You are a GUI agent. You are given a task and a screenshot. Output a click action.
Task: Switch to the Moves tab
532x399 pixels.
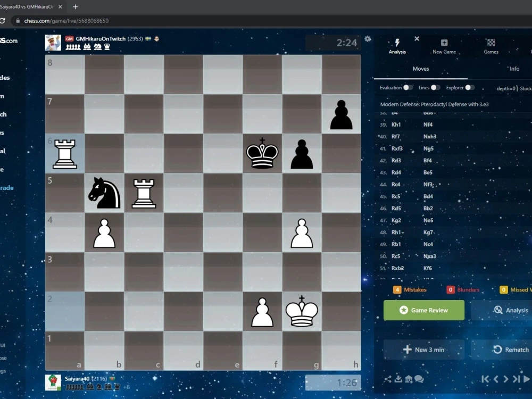(x=421, y=69)
